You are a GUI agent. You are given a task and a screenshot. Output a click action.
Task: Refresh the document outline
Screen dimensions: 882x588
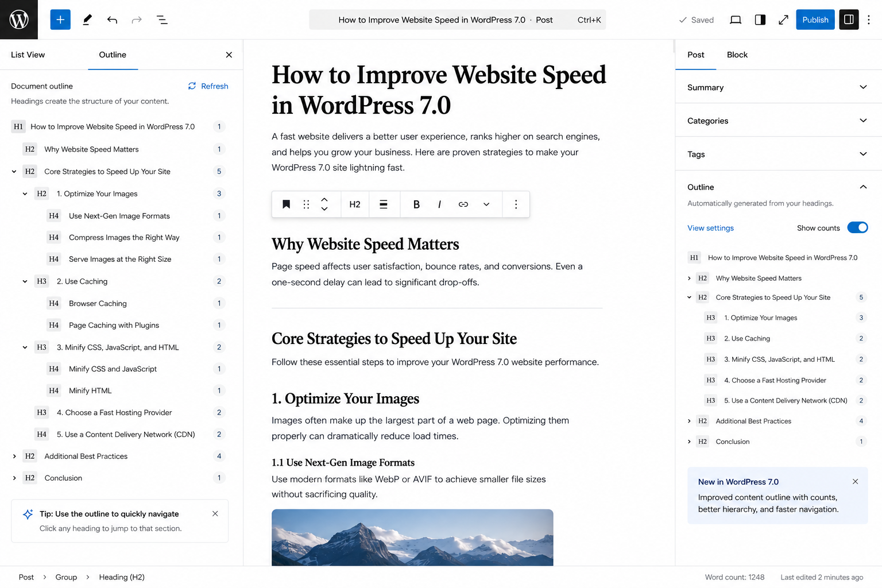click(208, 86)
